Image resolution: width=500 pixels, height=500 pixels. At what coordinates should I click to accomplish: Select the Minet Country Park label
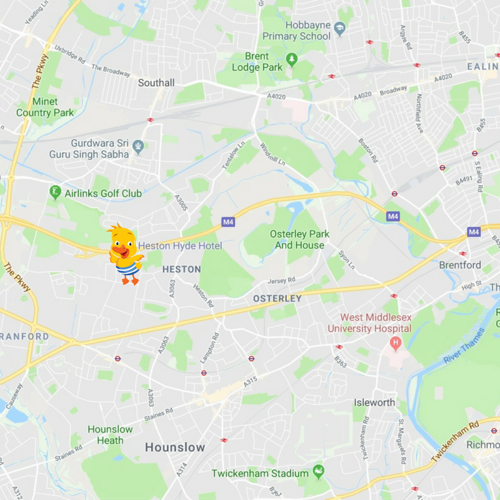point(45,107)
